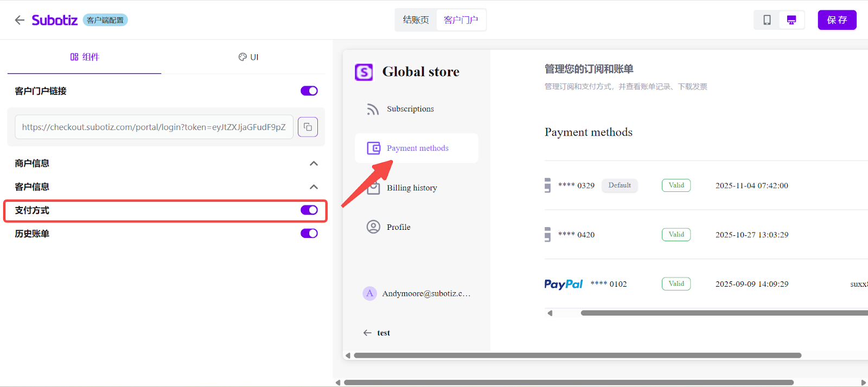Click the Global store logo icon
This screenshot has height=387, width=868.
point(363,72)
